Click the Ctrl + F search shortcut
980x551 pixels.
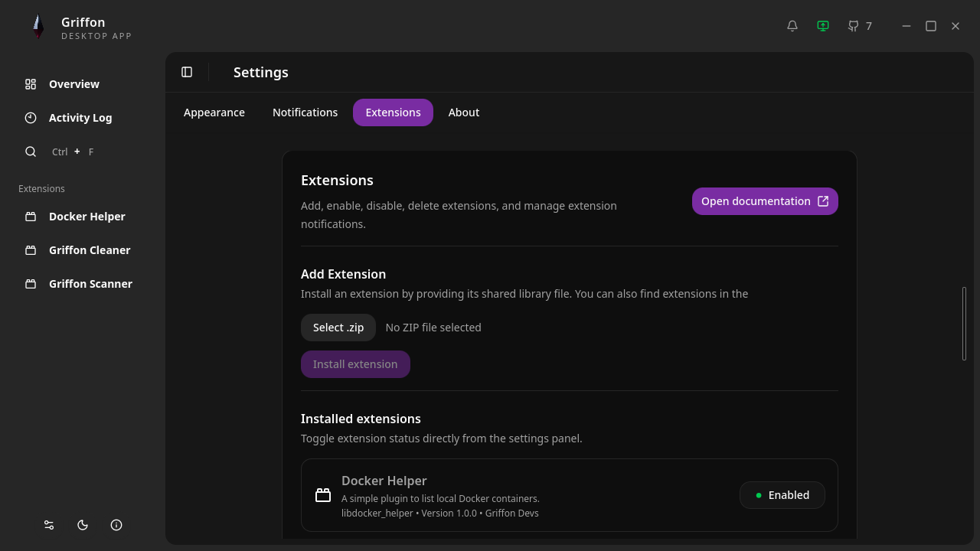(x=73, y=152)
